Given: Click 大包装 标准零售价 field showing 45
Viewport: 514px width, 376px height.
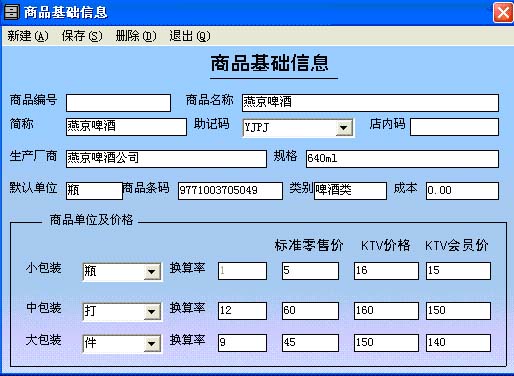Looking at the screenshot, I should [x=310, y=343].
